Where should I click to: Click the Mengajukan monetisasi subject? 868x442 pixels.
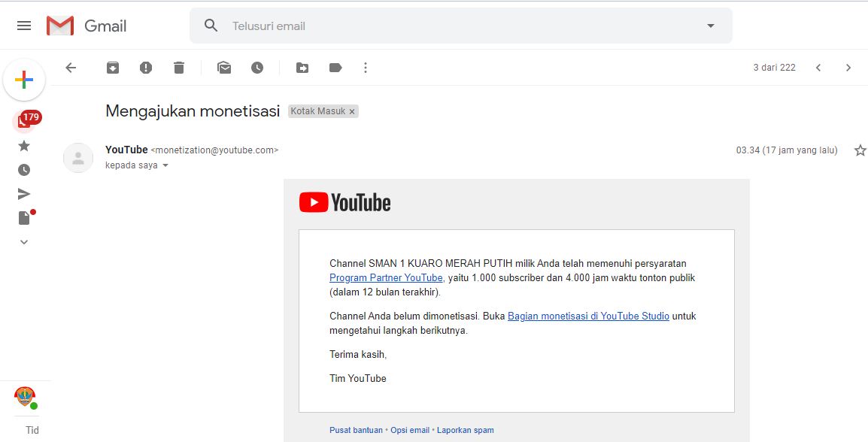193,111
